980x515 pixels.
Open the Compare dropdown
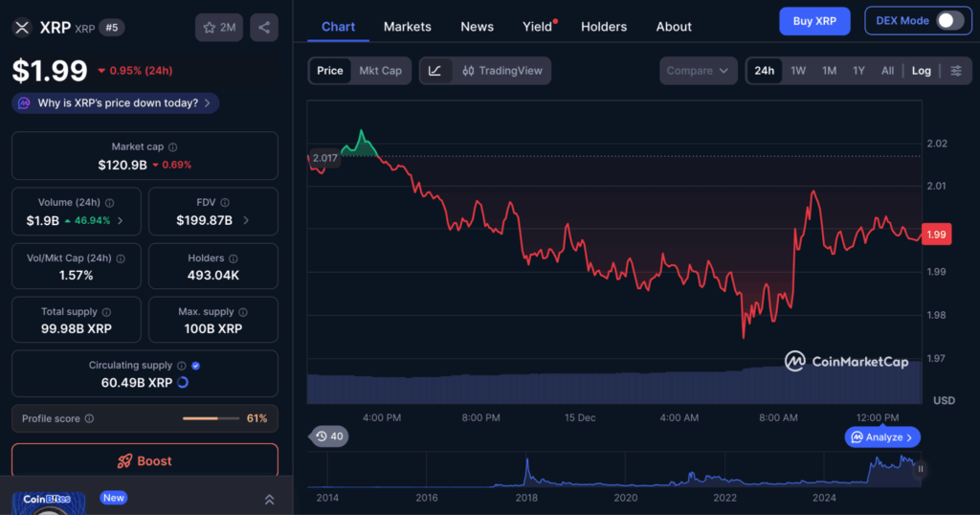[699, 71]
